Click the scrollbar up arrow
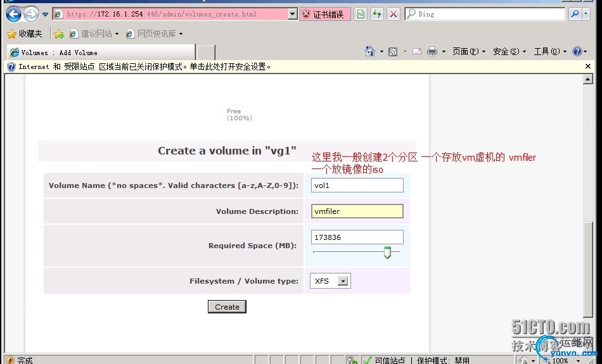 [x=588, y=79]
